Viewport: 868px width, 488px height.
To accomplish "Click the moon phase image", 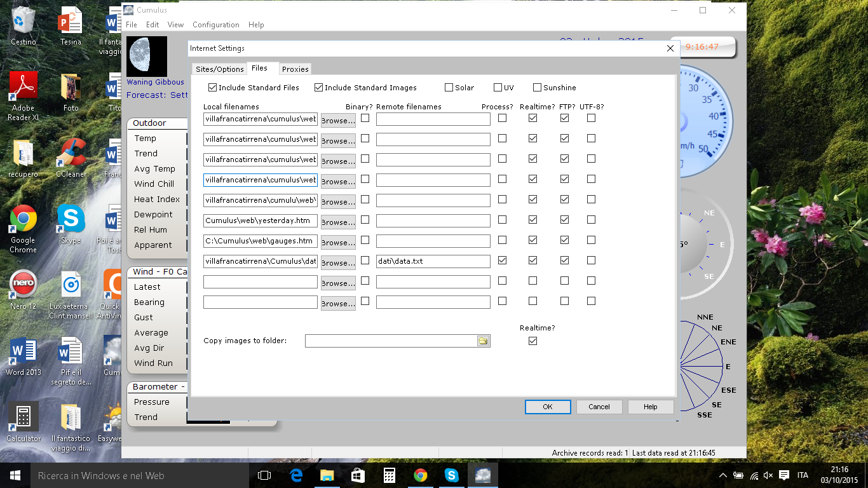I will 147,57.
